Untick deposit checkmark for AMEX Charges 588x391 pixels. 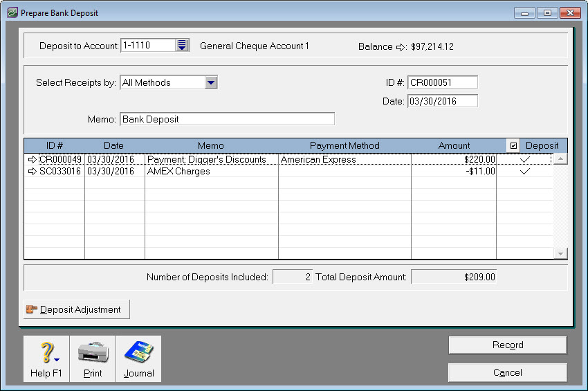pos(524,172)
